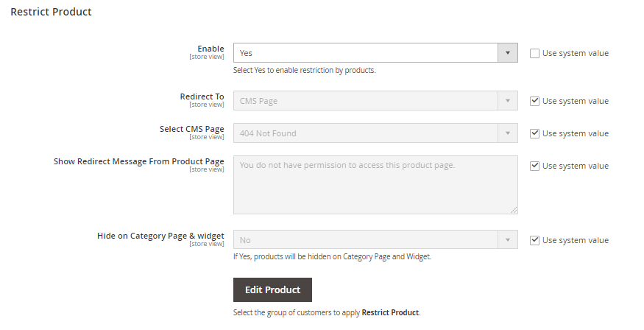Viewport: 644px width, 330px height.
Task: Uncheck Use system value for redirect message
Action: point(534,166)
